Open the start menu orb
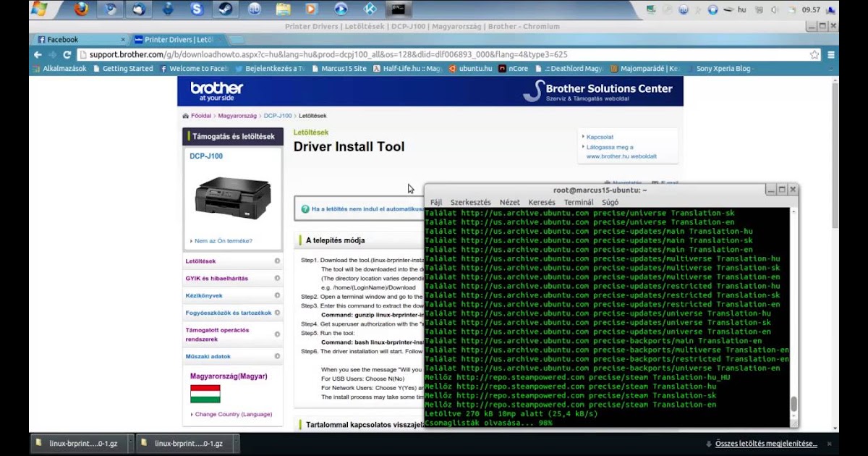Image resolution: width=868 pixels, height=456 pixels. coord(38,9)
